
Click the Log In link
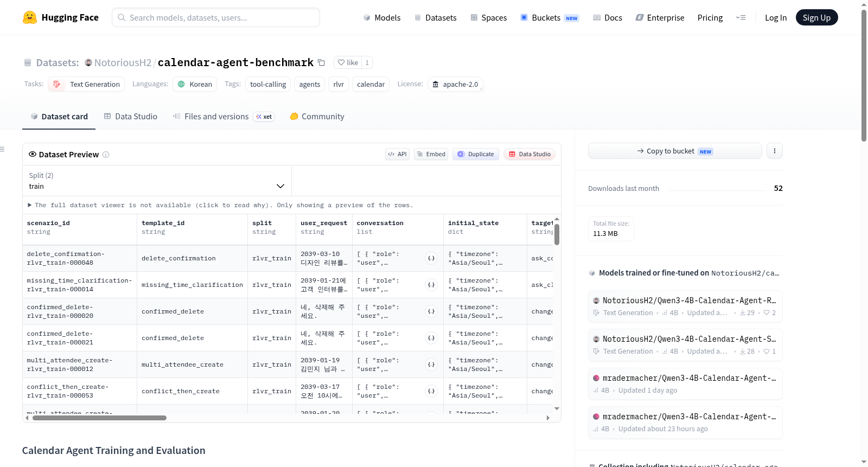776,17
